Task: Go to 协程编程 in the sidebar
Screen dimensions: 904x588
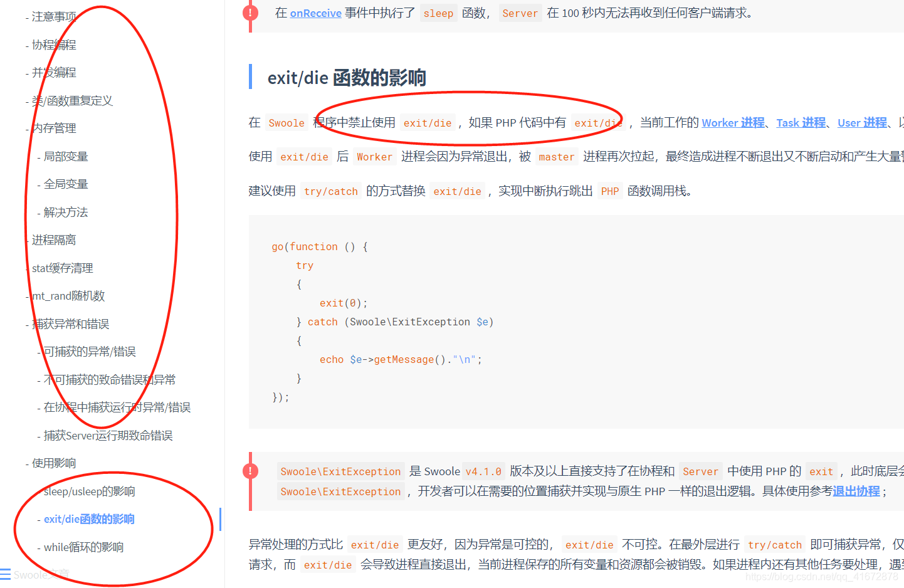Action: tap(54, 45)
